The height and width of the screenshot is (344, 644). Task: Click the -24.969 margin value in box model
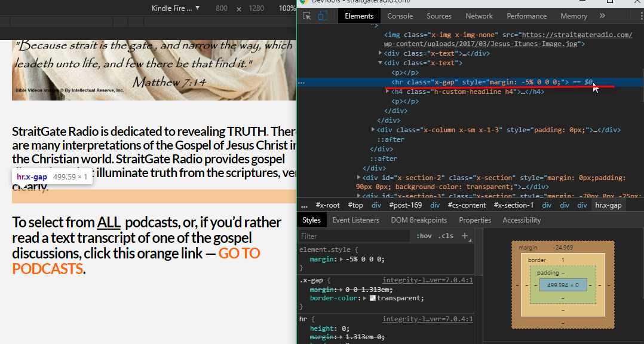[563, 248]
